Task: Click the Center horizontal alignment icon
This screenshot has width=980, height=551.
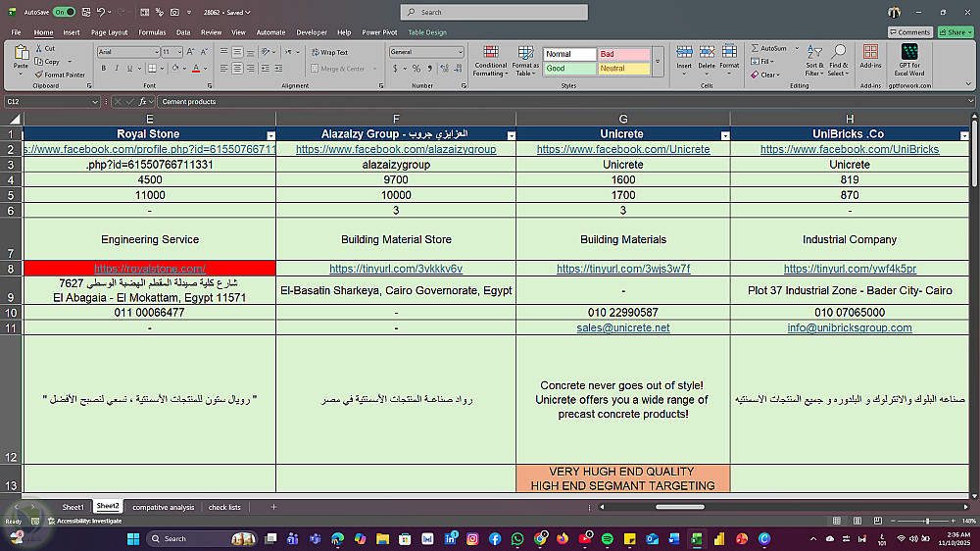Action: (237, 69)
